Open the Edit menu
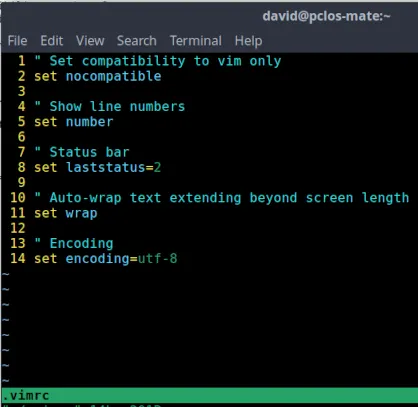The height and width of the screenshot is (407, 418). tap(52, 41)
